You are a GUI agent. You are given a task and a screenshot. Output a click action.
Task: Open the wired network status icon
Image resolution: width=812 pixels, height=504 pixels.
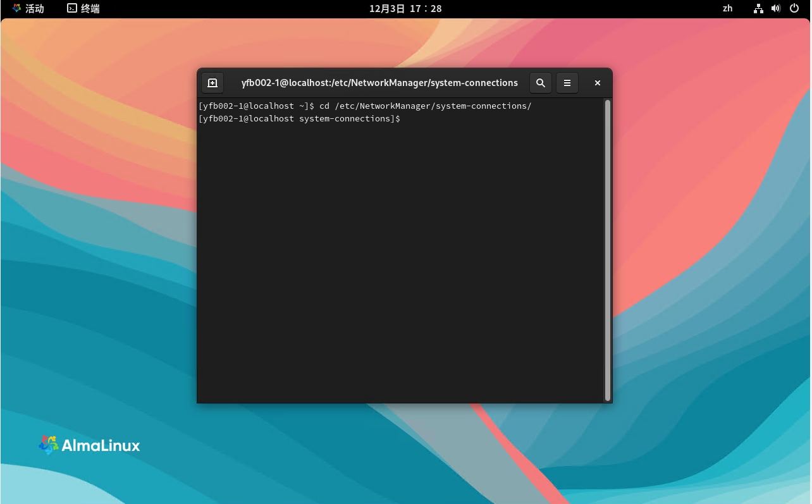[758, 9]
